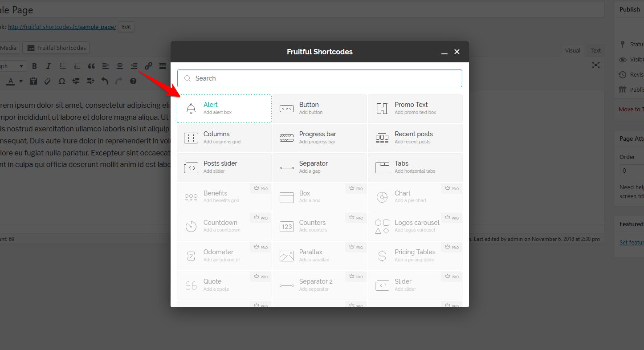Open the paragraph format dropdown
The image size is (644, 350).
click(x=12, y=66)
